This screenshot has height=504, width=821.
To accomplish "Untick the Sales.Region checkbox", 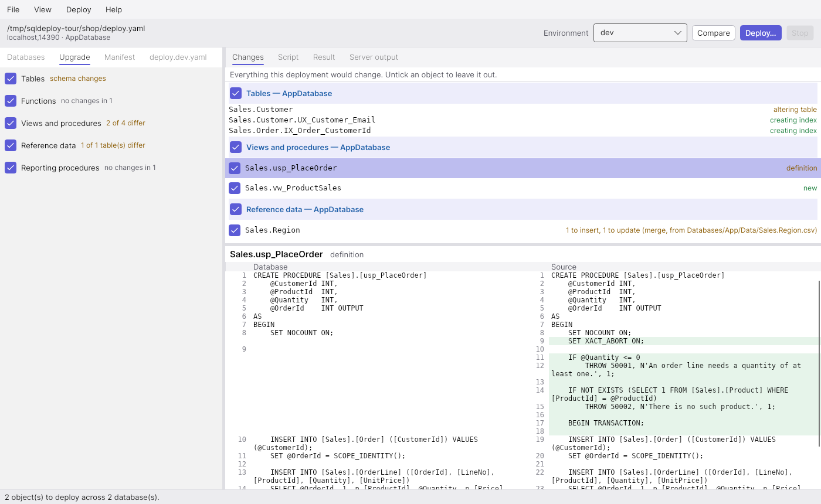I will click(235, 230).
